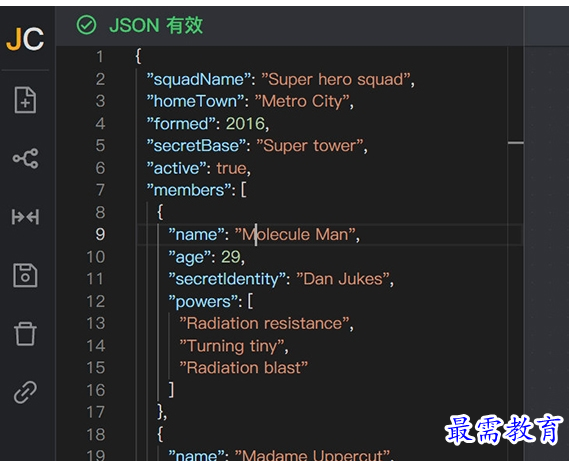
Task: Click the "squadName" key
Action: (198, 79)
